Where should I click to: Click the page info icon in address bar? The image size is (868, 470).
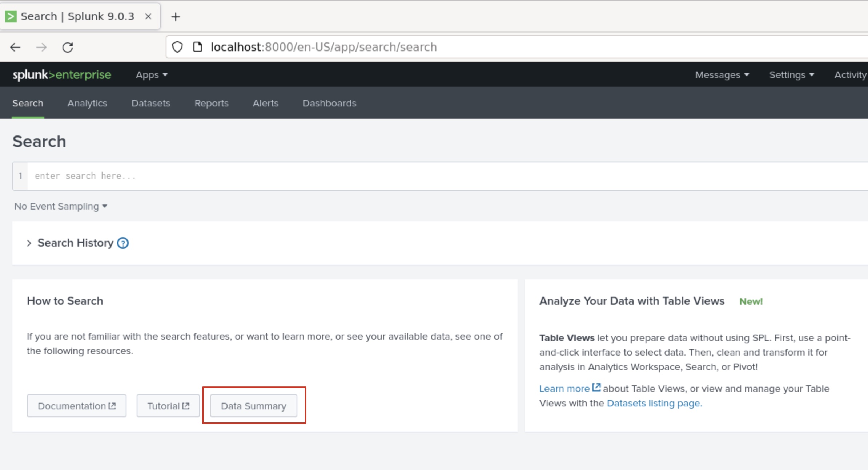197,47
